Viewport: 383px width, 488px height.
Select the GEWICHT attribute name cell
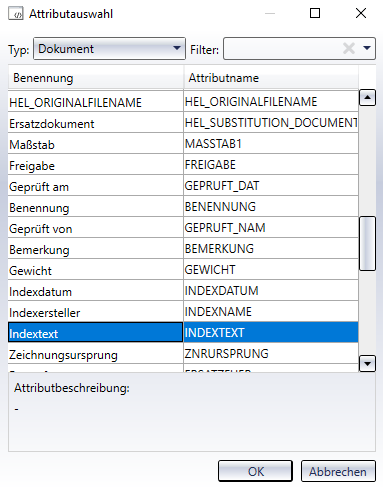click(271, 270)
